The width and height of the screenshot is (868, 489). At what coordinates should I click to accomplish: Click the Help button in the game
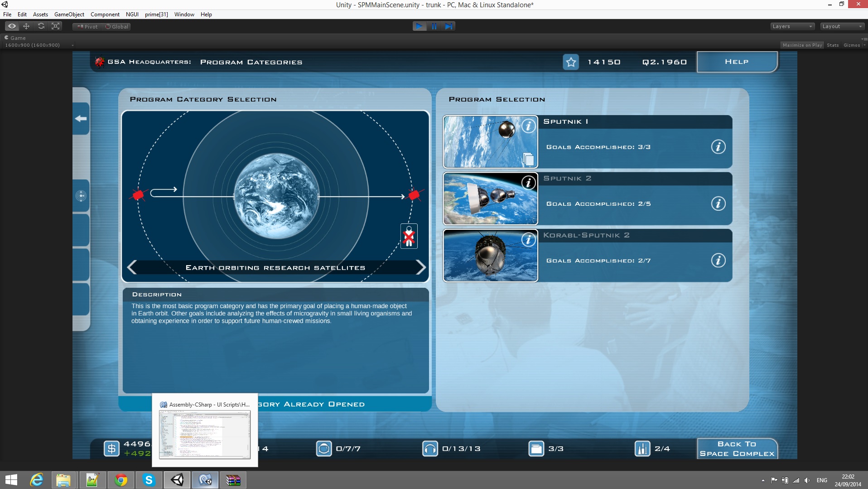pyautogui.click(x=737, y=62)
